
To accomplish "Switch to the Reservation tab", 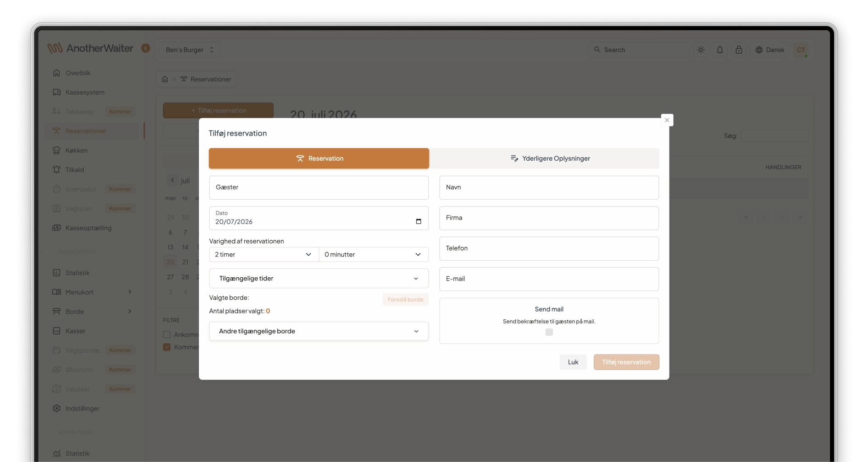I will click(x=319, y=159).
